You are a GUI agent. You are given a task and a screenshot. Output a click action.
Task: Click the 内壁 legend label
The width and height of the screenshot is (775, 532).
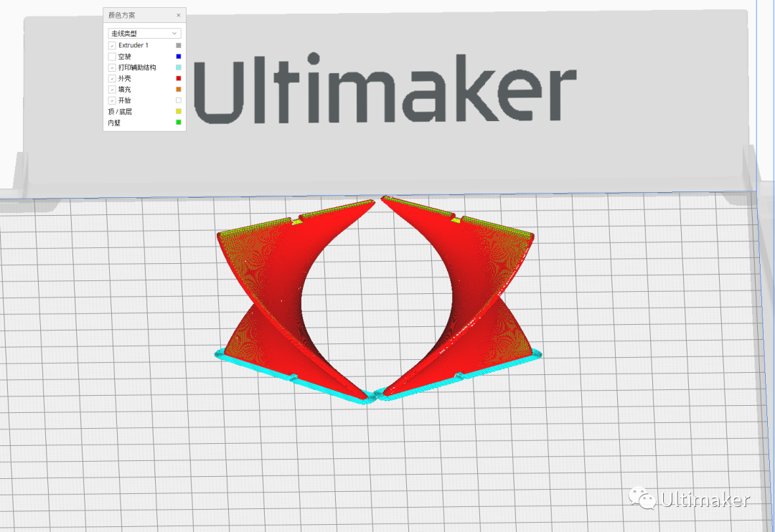(x=114, y=123)
